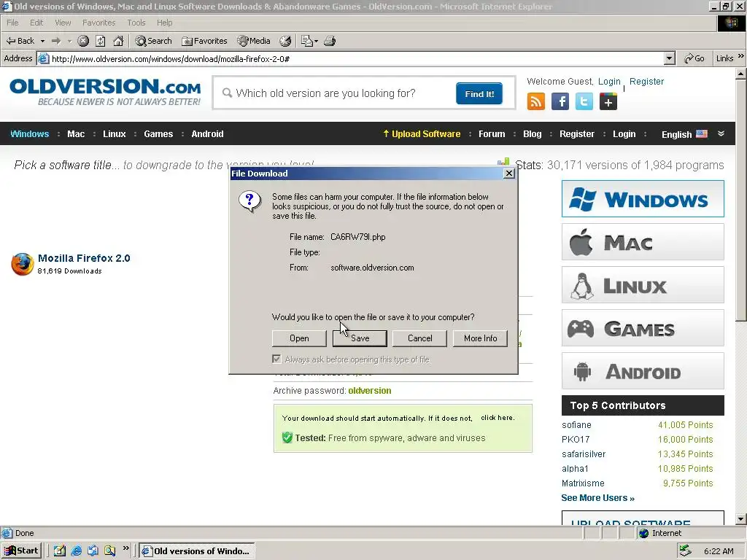Open the English language dropdown
Screen dimensions: 747x560
pyautogui.click(x=684, y=134)
